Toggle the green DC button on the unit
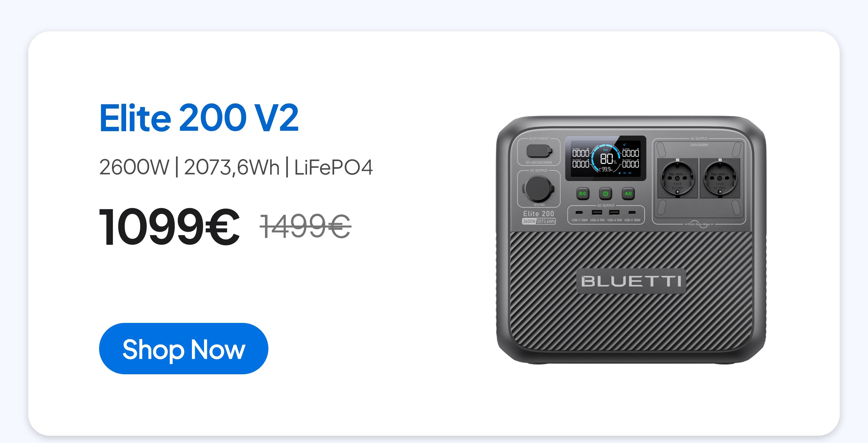The height and width of the screenshot is (443, 868). [x=583, y=193]
